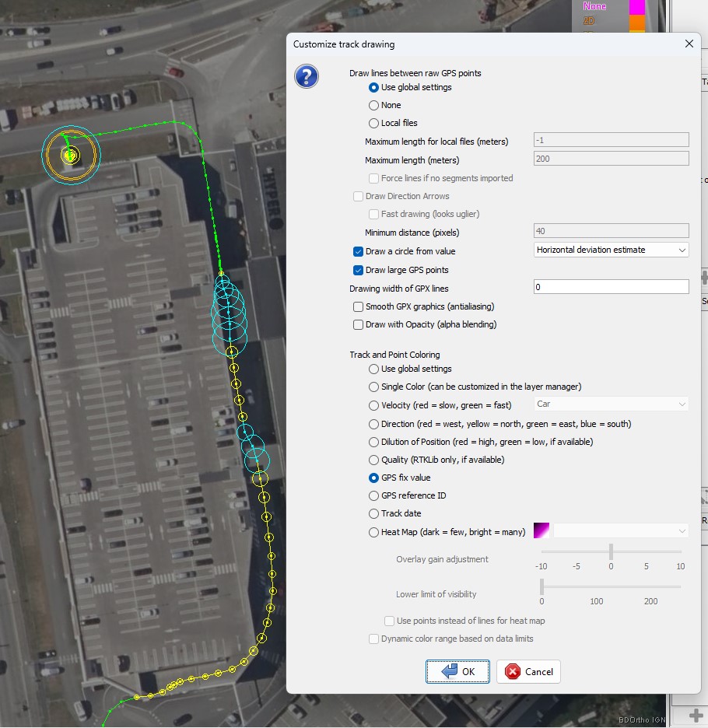This screenshot has width=708, height=728.
Task: Disable Draw a circle from value
Action: pos(359,251)
